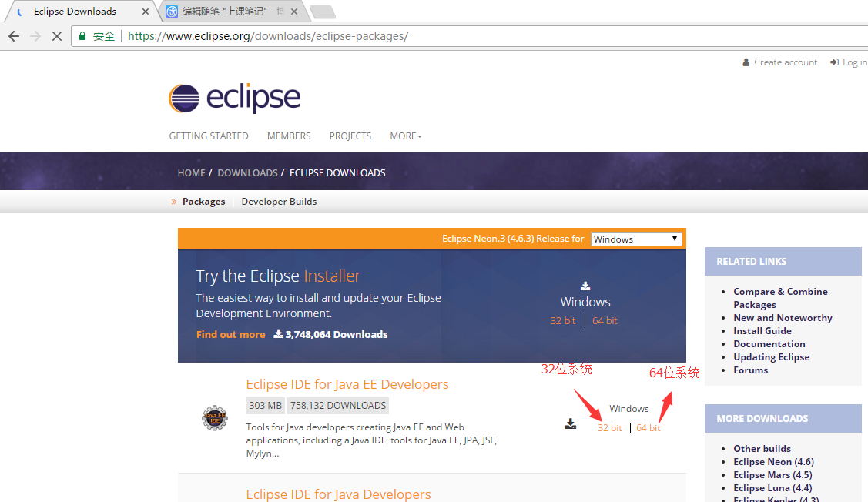Open Eclipse IDE for Java Developers

point(338,494)
